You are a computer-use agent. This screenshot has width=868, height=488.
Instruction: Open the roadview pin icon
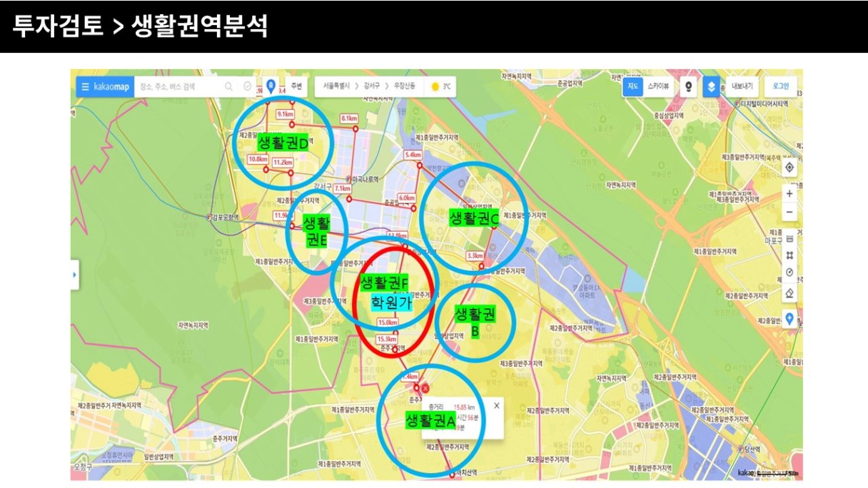click(689, 86)
